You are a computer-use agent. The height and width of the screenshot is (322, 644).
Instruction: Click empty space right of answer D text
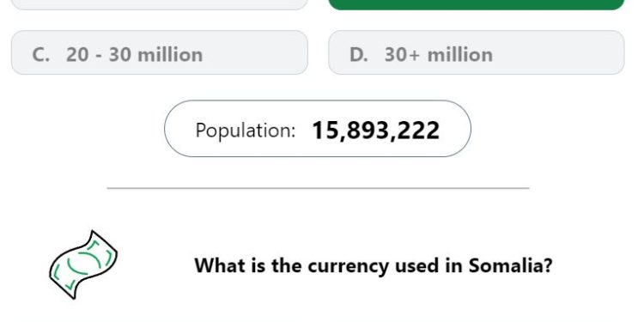pos(559,52)
